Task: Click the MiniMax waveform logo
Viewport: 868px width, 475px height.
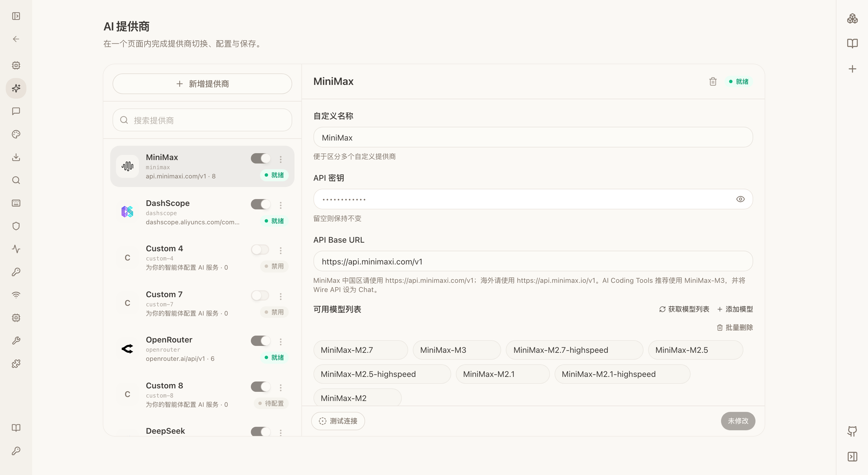Action: pos(127,166)
